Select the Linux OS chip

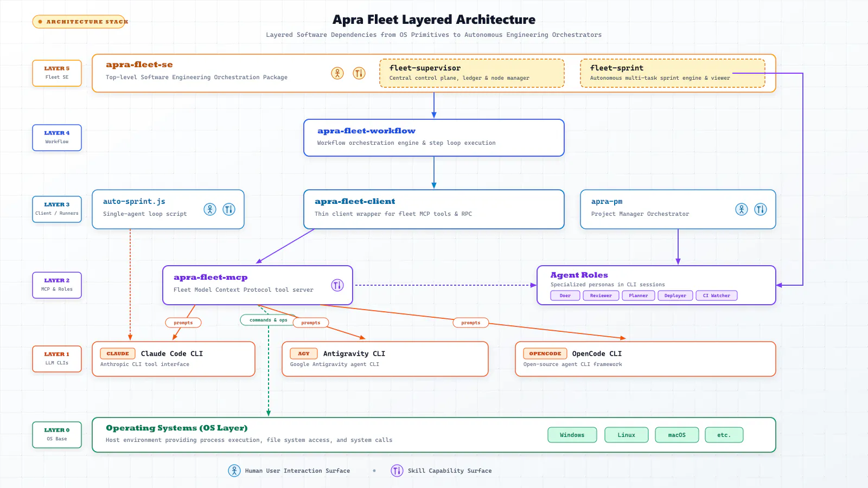point(627,435)
